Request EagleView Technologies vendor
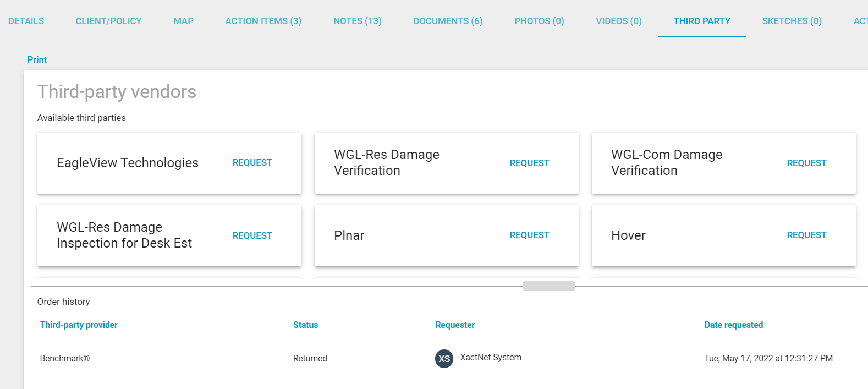This screenshot has width=868, height=389. pyautogui.click(x=252, y=162)
